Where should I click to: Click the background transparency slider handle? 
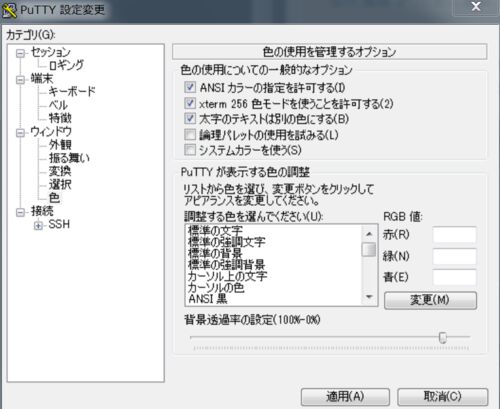pyautogui.click(x=443, y=337)
